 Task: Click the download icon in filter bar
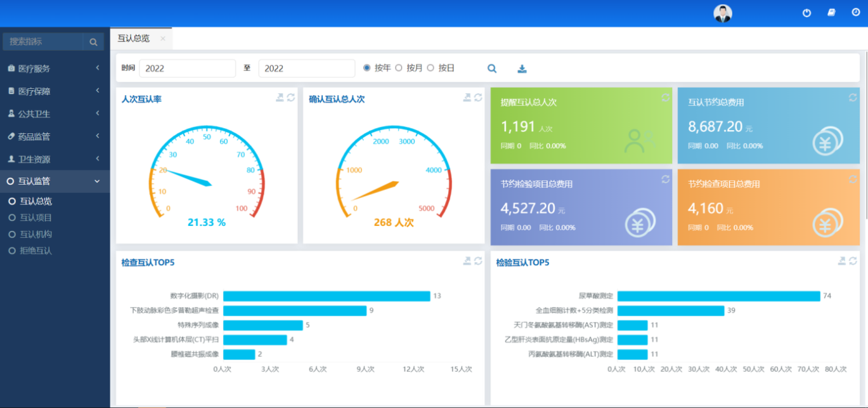[x=522, y=69]
